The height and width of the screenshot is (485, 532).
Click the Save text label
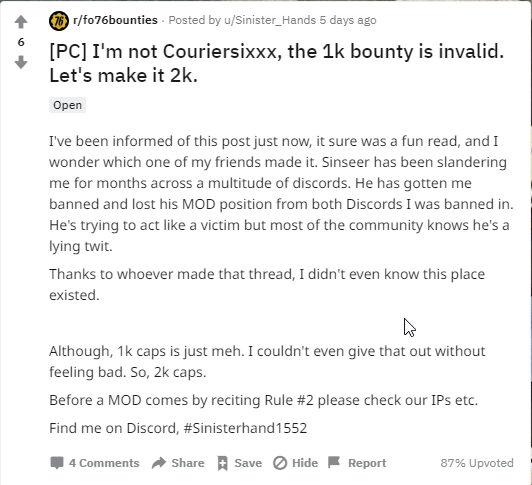click(248, 463)
